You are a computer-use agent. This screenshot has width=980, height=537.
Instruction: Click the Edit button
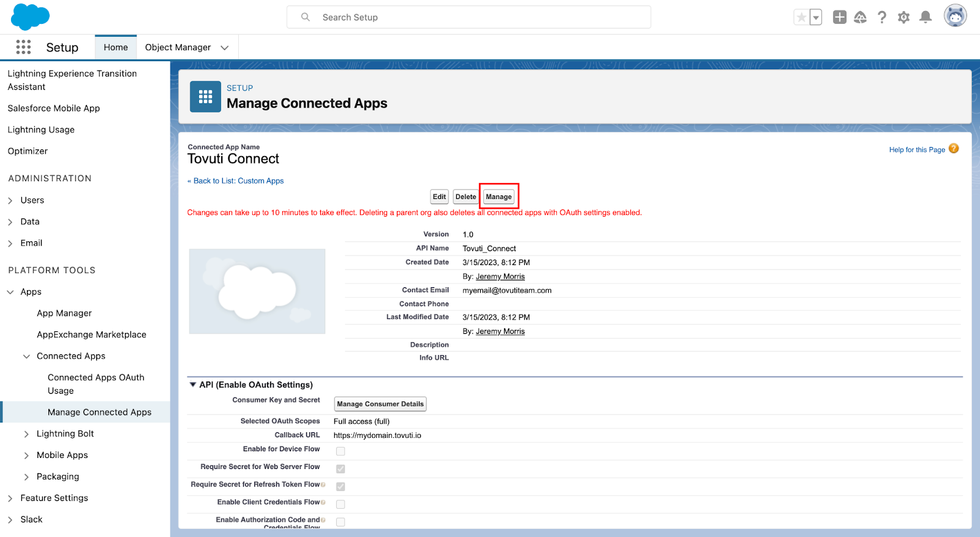click(x=439, y=197)
